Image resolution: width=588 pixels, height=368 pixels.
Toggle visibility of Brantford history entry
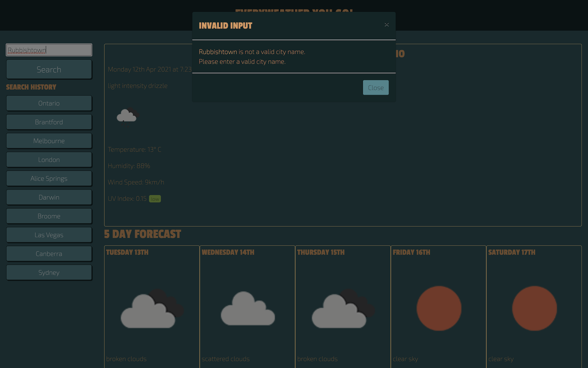[49, 122]
